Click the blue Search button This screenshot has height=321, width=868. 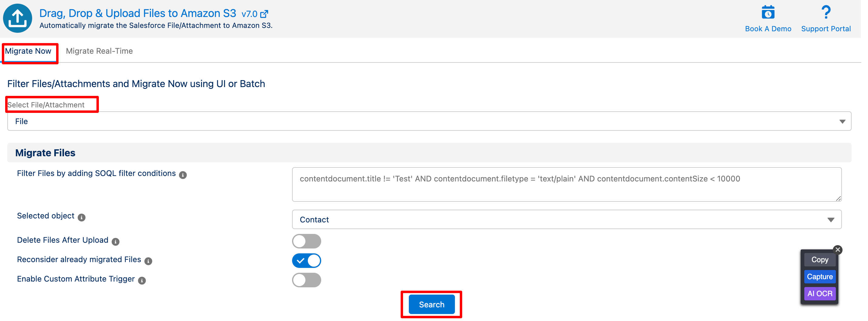432,305
